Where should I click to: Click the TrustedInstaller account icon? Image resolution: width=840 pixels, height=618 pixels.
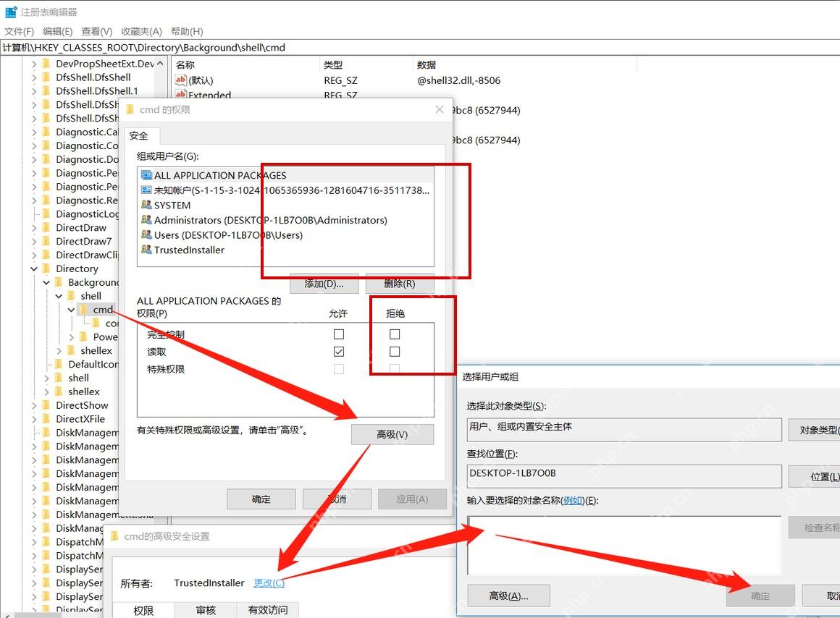(146, 250)
